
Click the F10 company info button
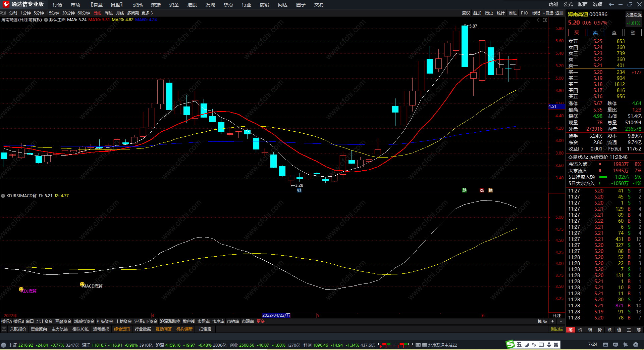[x=524, y=13]
